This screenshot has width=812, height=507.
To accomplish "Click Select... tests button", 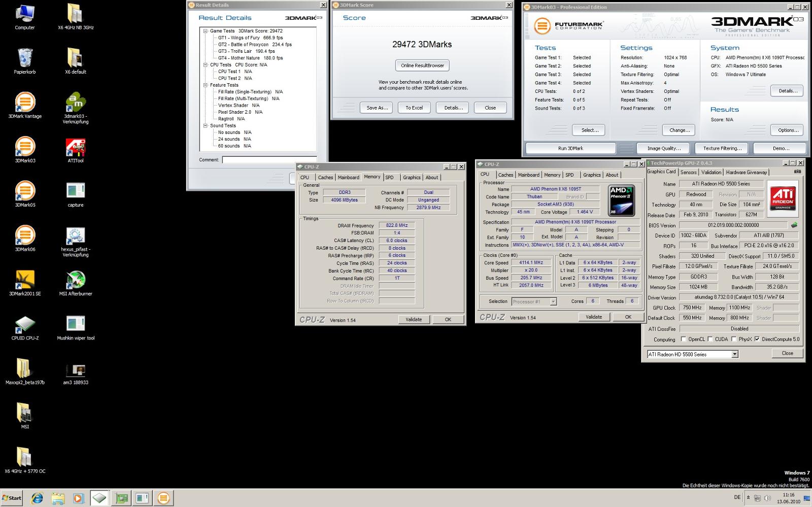I will [590, 130].
